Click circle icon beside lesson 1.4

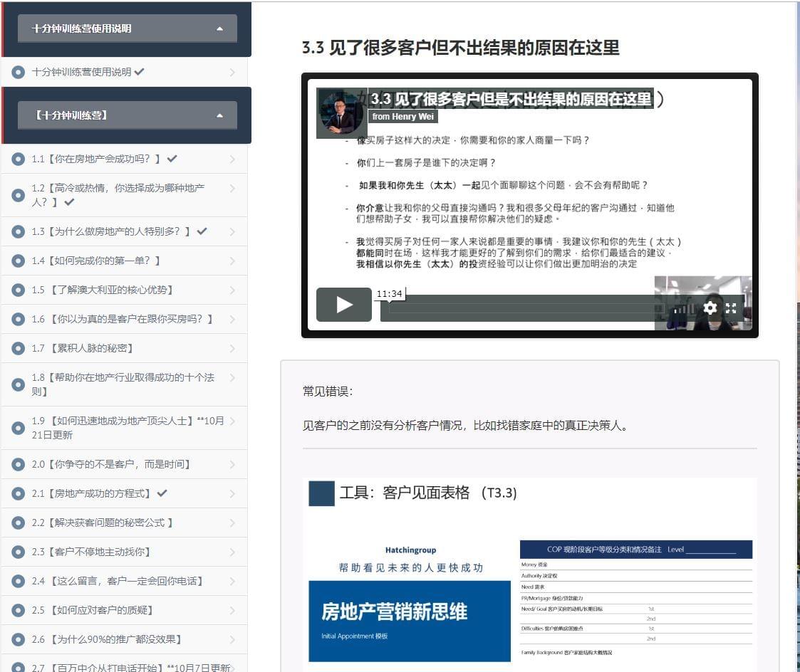tap(19, 261)
